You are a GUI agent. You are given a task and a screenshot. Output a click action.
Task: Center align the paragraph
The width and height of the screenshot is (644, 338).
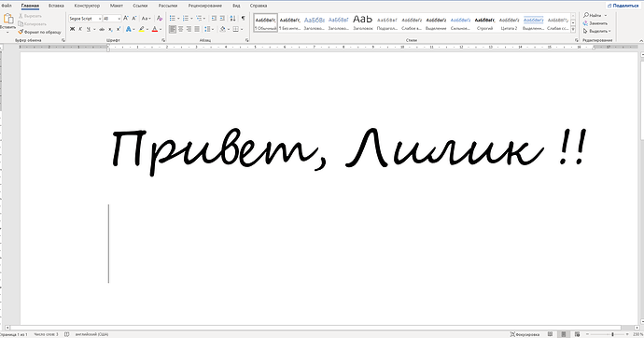[x=181, y=29]
